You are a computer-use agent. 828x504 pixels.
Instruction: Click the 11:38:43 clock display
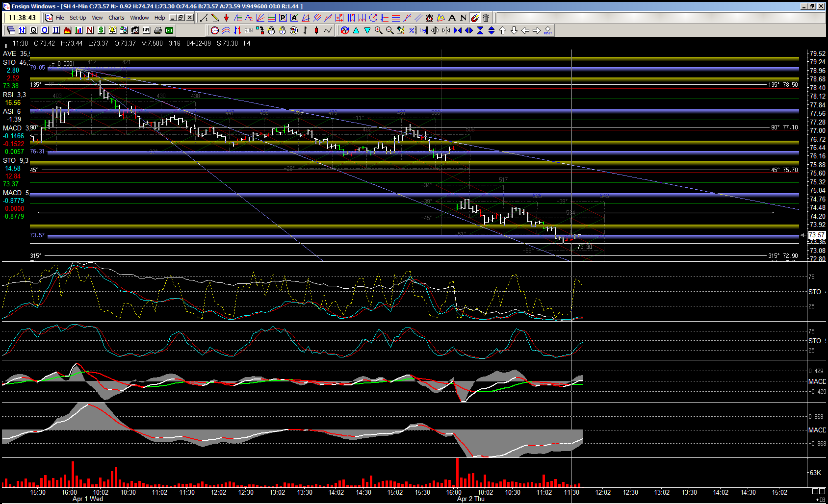[x=22, y=18]
